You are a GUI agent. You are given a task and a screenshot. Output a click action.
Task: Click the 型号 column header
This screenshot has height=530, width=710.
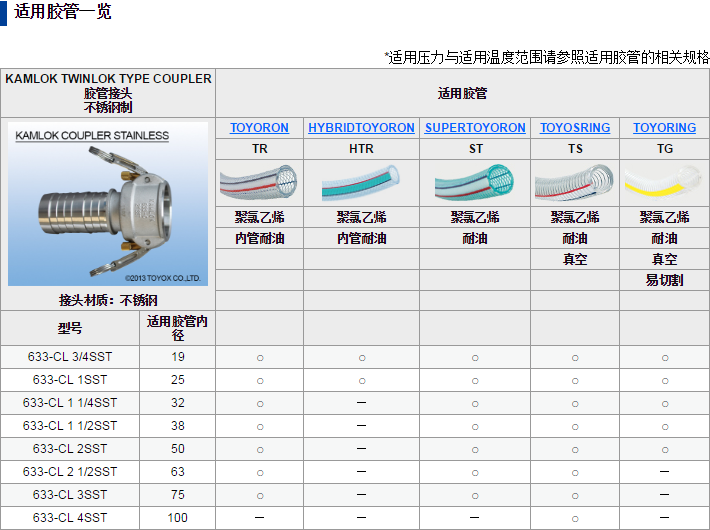[x=70, y=328]
